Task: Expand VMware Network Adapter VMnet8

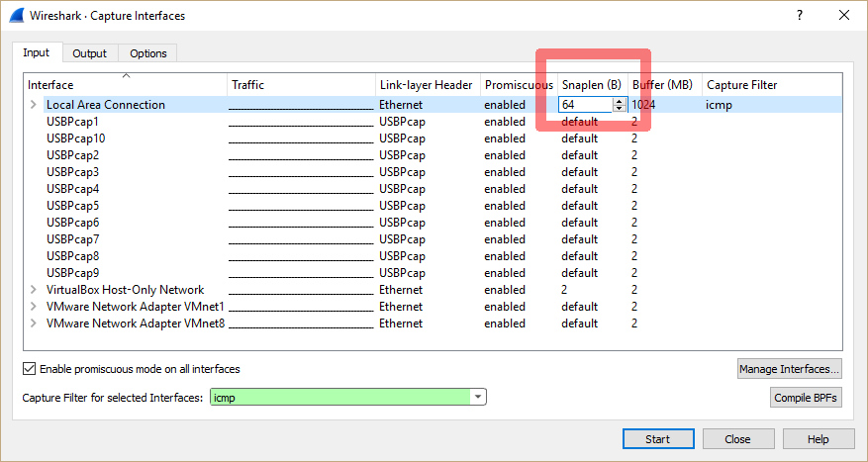Action: [x=34, y=323]
